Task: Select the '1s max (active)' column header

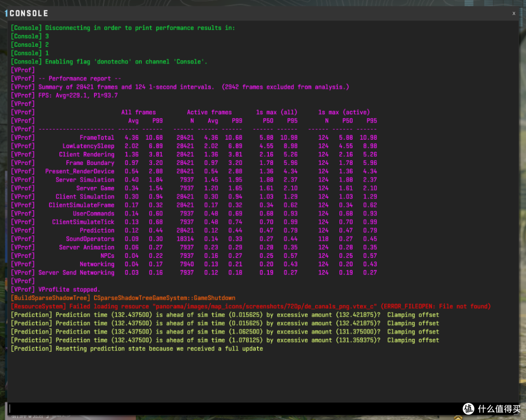Action: pyautogui.click(x=344, y=112)
